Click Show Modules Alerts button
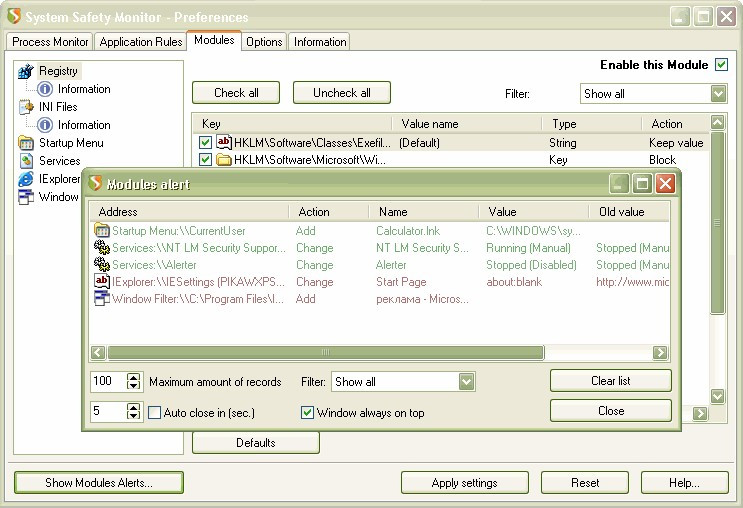 [99, 482]
